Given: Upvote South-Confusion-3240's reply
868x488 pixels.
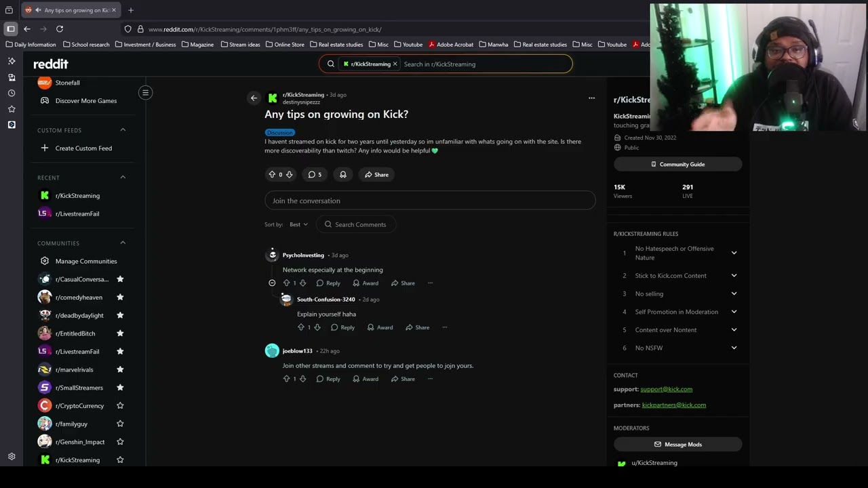Looking at the screenshot, I should (x=301, y=327).
